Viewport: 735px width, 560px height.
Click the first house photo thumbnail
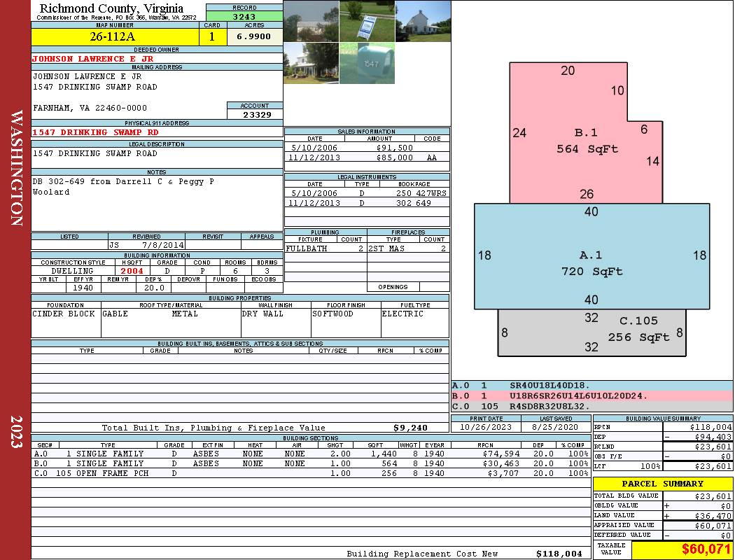(311, 21)
